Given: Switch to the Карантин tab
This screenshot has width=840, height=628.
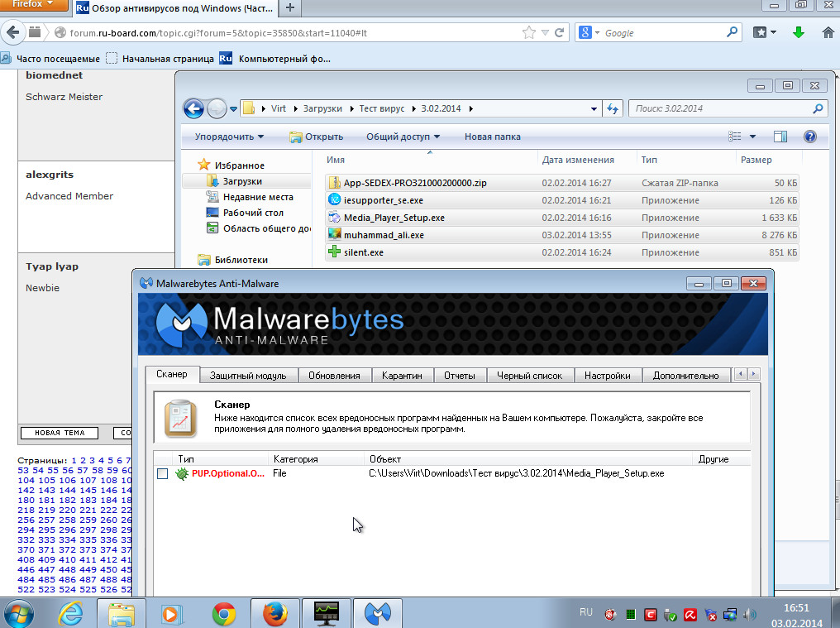Looking at the screenshot, I should click(x=402, y=376).
